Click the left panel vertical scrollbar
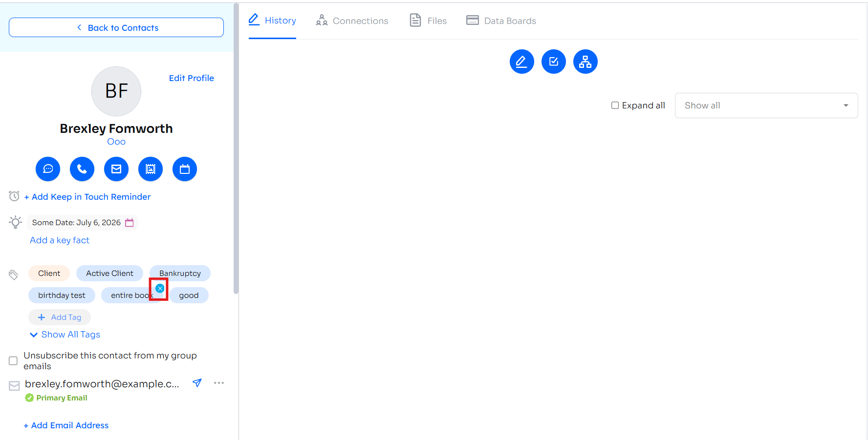868x440 pixels. [x=236, y=148]
